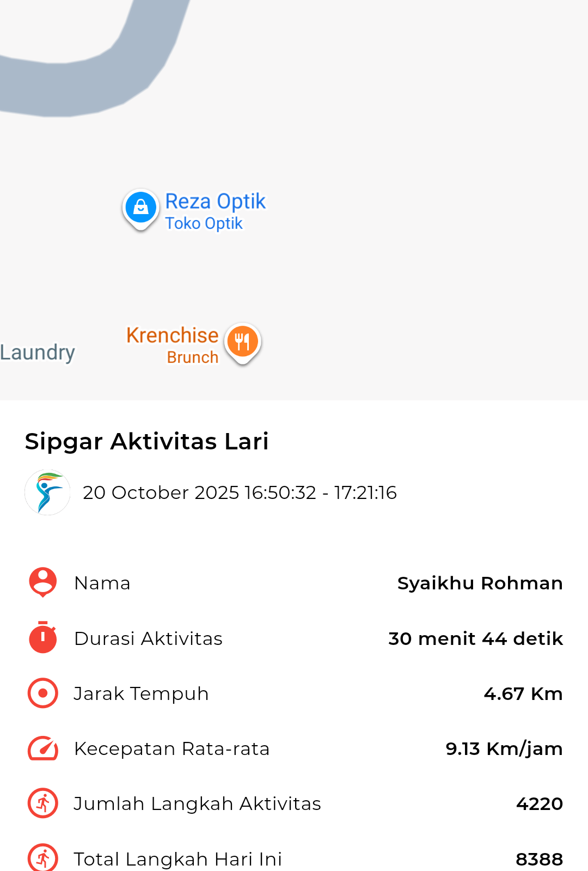Screen dimensions: 588x871
Task: Tap the 4.67 Km distance value
Action: (523, 693)
